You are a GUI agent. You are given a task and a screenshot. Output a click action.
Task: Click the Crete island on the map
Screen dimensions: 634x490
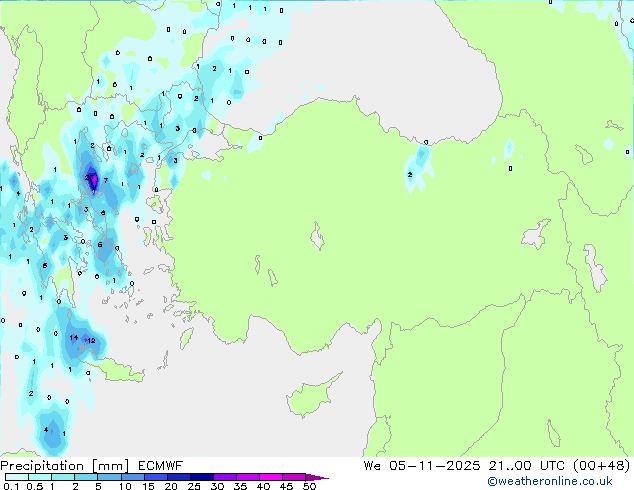click(117, 370)
